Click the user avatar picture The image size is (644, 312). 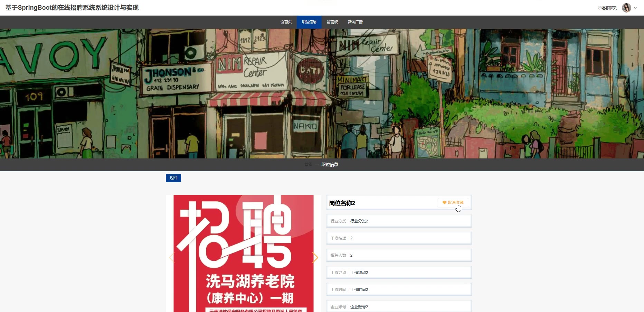[x=626, y=8]
